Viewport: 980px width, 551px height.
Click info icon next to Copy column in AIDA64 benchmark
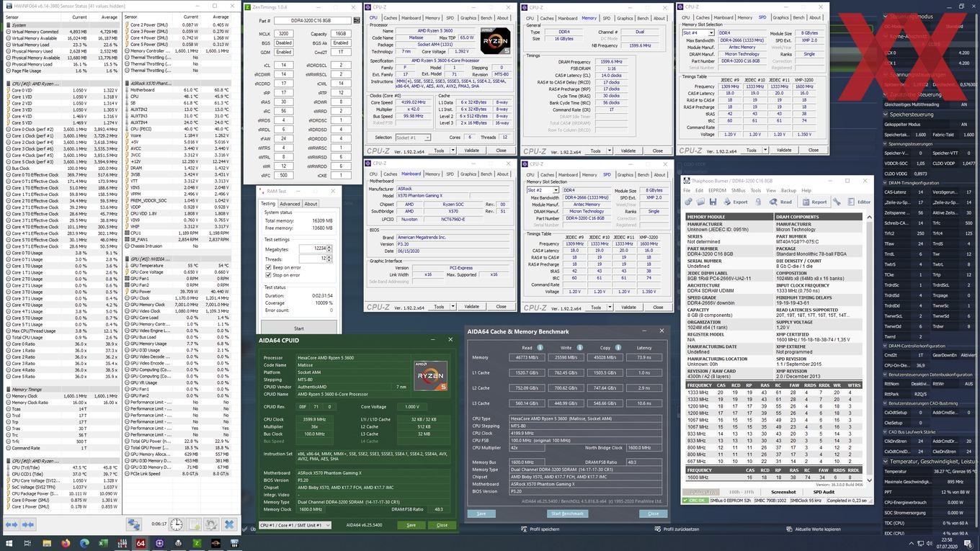point(618,348)
